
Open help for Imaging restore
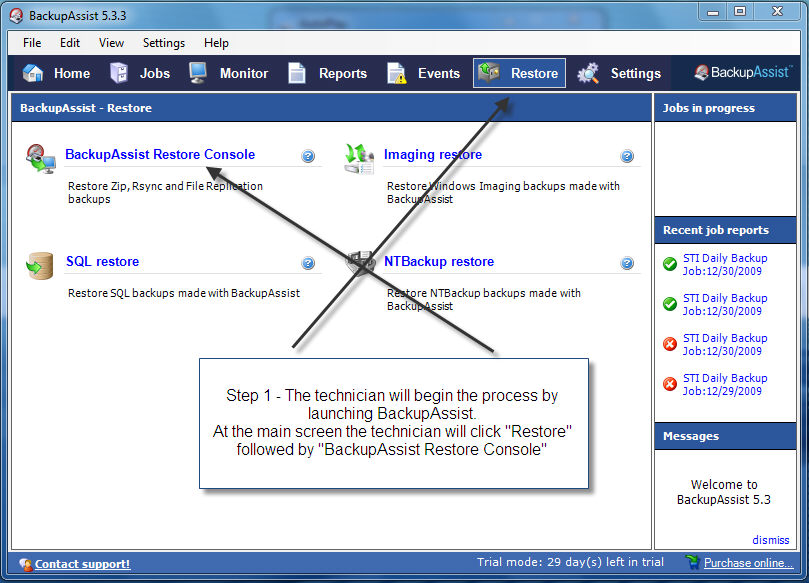pyautogui.click(x=627, y=156)
